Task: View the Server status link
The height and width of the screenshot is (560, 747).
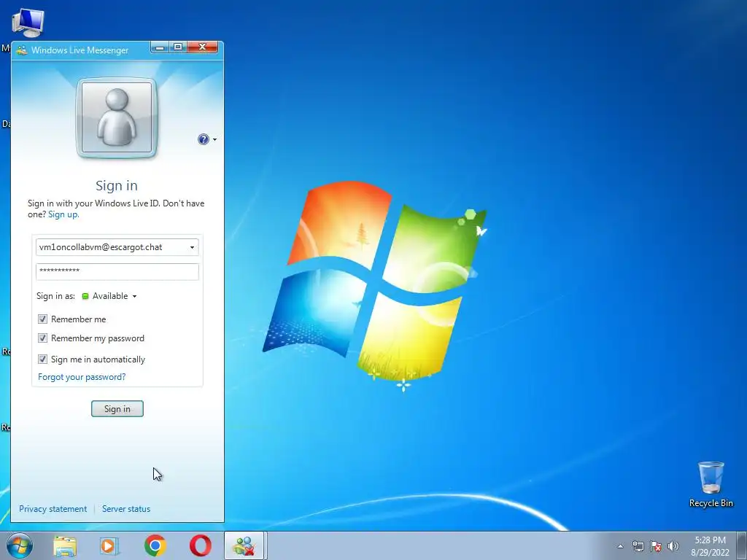Action: coord(126,508)
